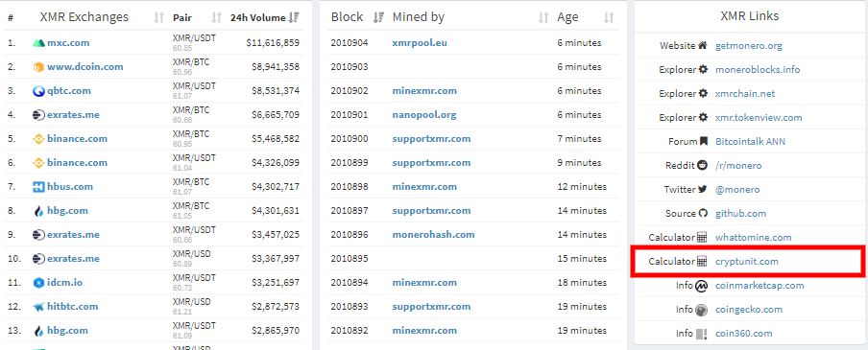This screenshot has height=350, width=868.
Task: Click the mxc.com exchange logo icon
Action: pos(38,43)
